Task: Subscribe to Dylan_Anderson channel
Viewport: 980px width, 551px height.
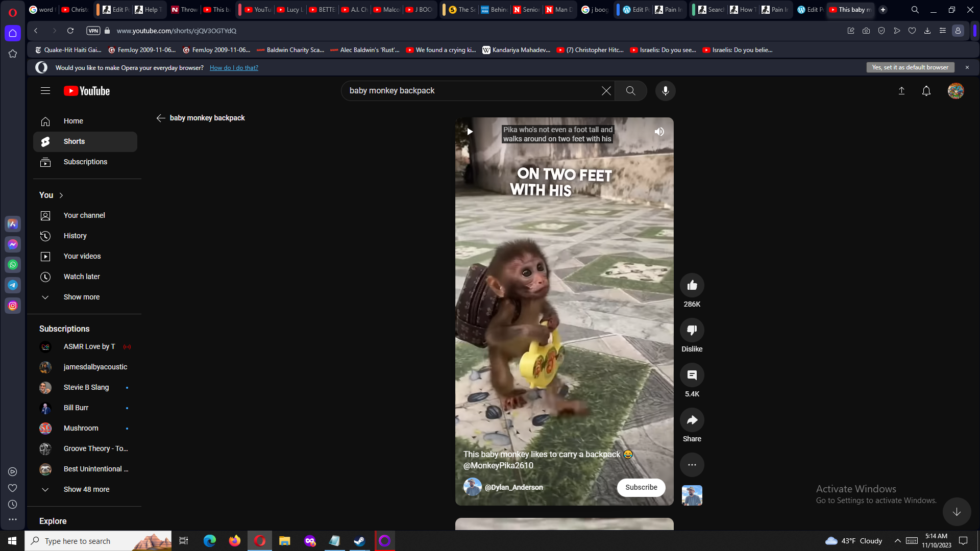Action: pos(641,487)
